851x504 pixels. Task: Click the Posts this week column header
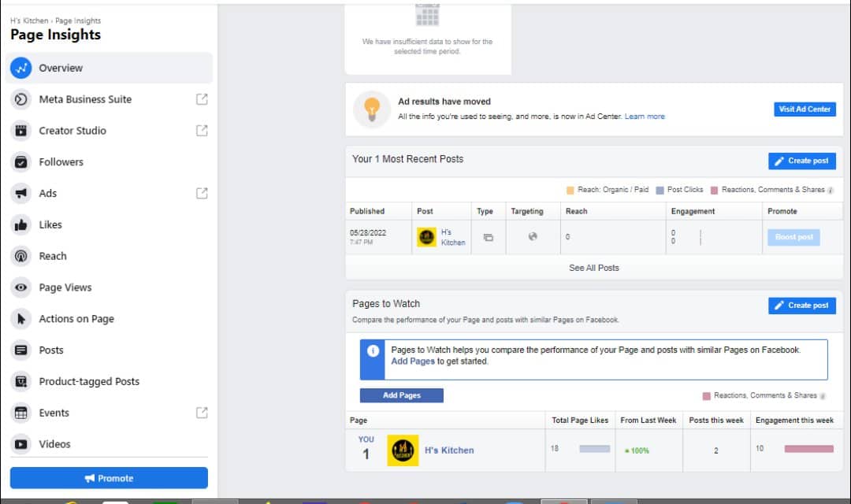click(715, 421)
